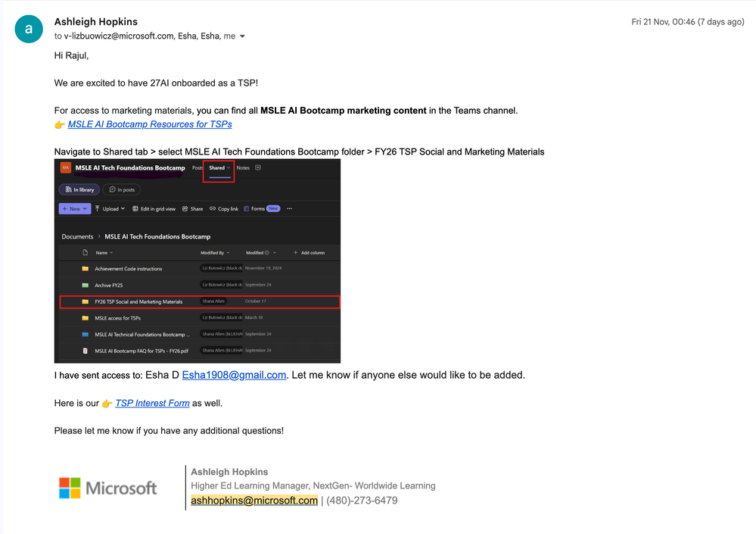Click the Share toolbar icon

(185, 209)
